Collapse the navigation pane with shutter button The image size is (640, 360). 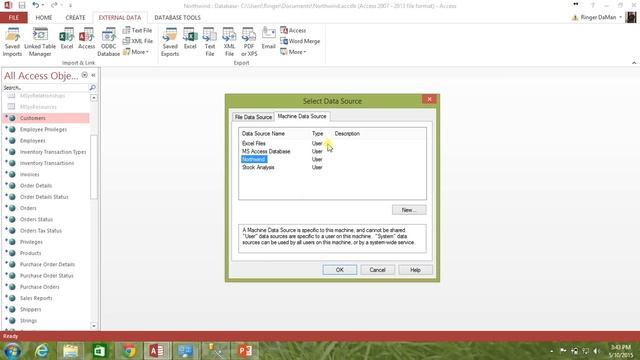[x=93, y=75]
